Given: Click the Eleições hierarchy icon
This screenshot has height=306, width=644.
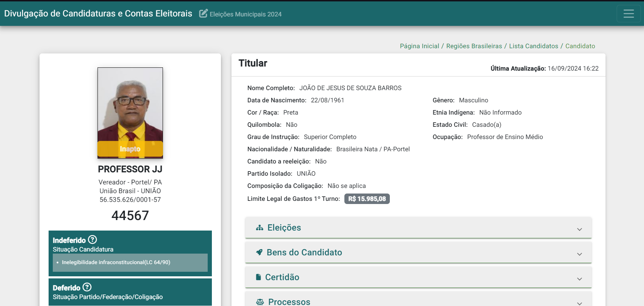Looking at the screenshot, I should (259, 228).
